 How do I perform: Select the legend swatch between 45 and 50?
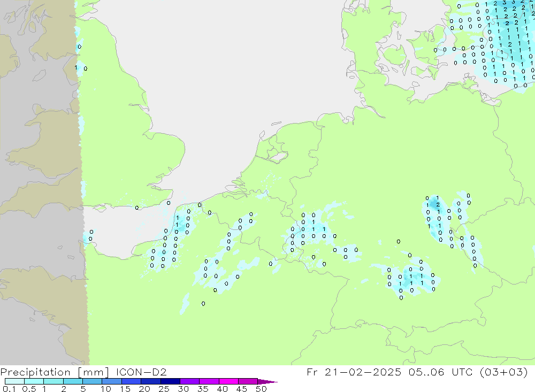pyautogui.click(x=248, y=381)
